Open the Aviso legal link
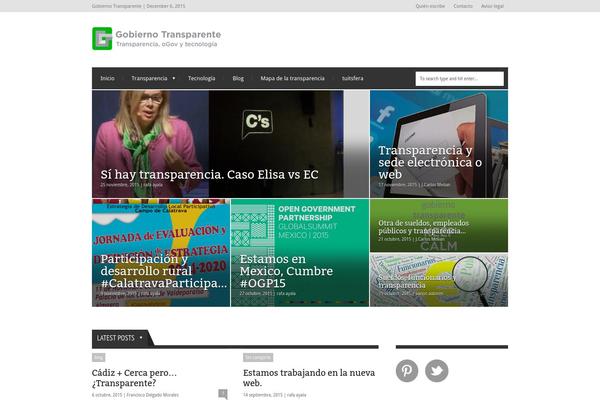 pyautogui.click(x=492, y=6)
